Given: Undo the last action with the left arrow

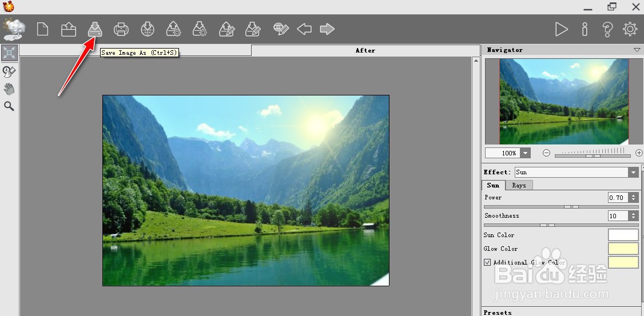Looking at the screenshot, I should (304, 29).
